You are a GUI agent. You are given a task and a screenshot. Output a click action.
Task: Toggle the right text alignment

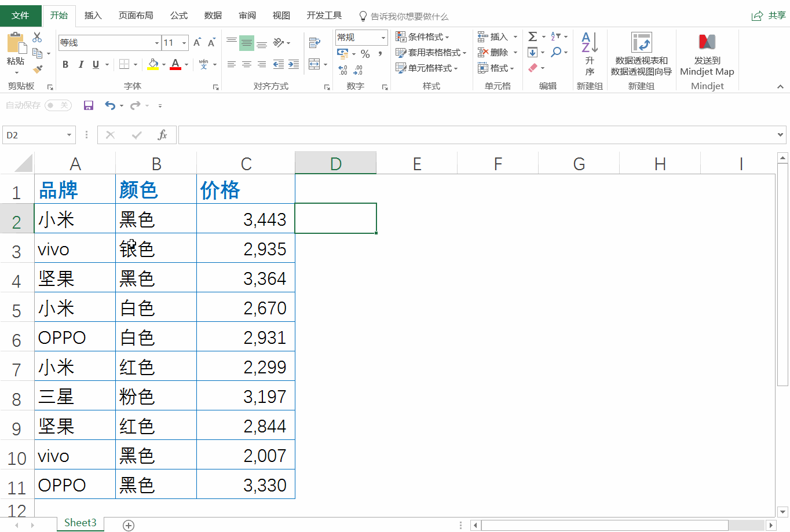point(262,64)
